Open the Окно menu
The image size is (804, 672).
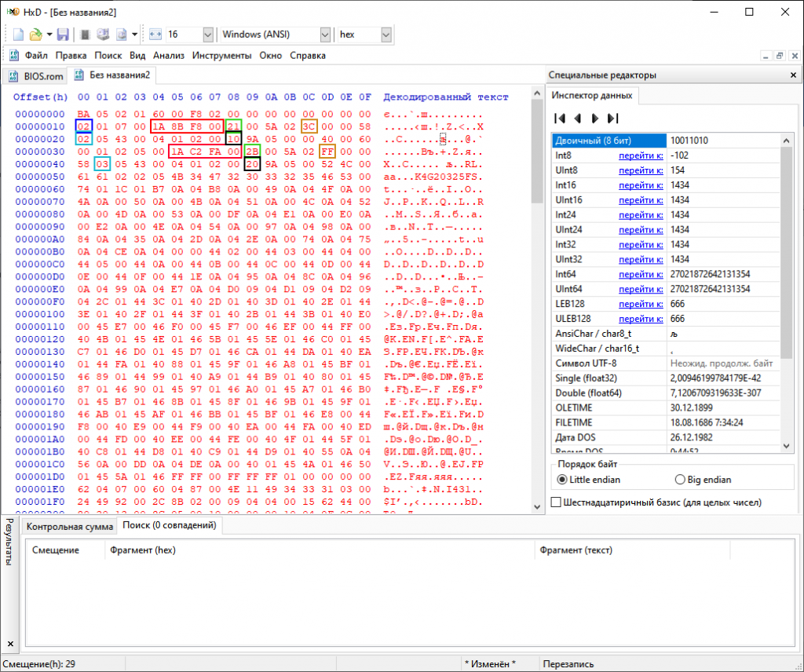270,56
